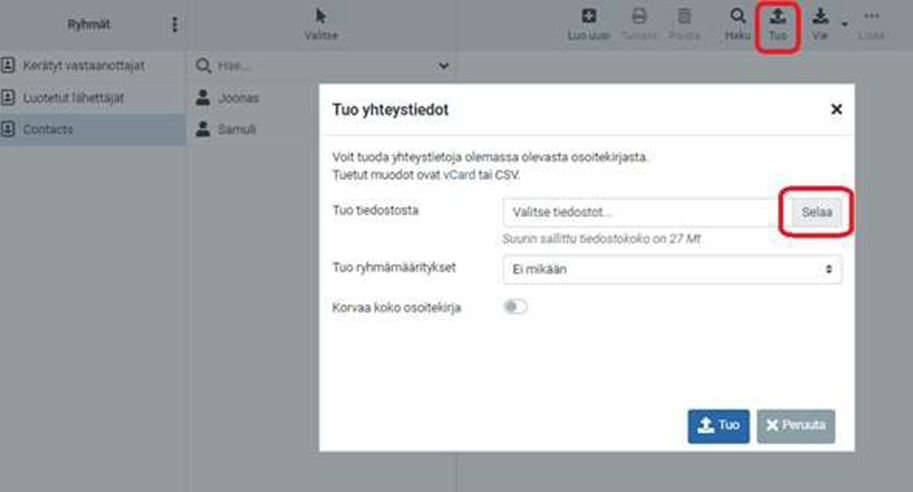Open the Ryhmät three-dot menu

tap(174, 24)
